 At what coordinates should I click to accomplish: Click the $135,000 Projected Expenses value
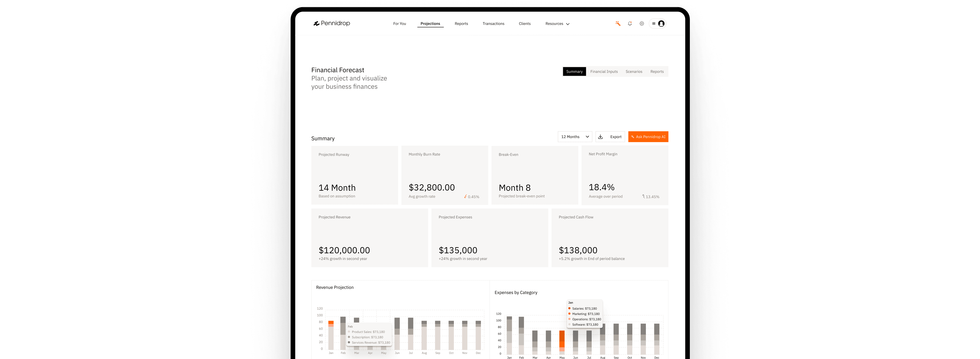tap(458, 250)
